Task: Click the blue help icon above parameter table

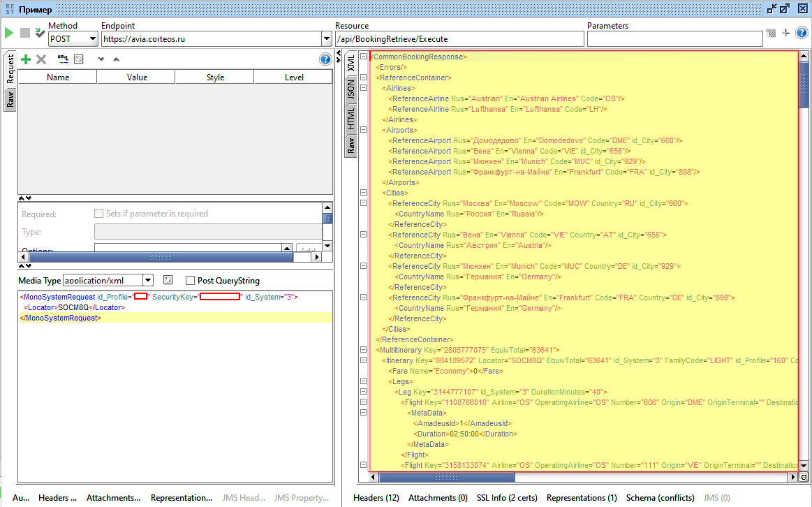Action: tap(325, 59)
